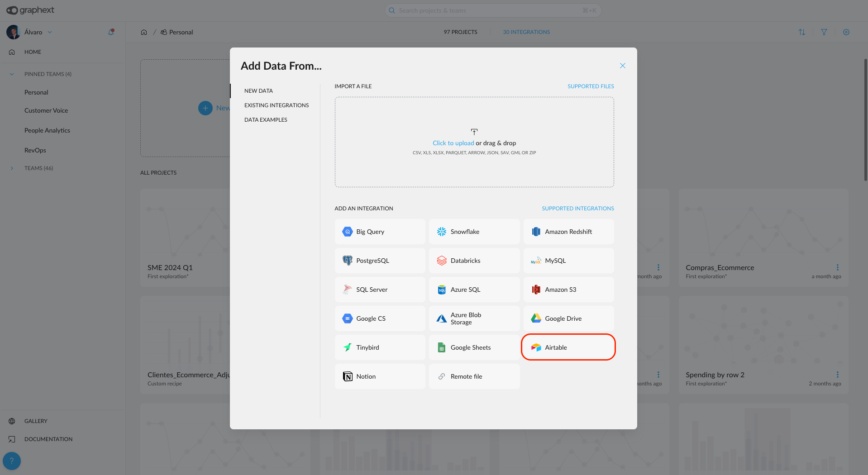
Task: Select Azure Blob Storage integration
Action: point(474,318)
